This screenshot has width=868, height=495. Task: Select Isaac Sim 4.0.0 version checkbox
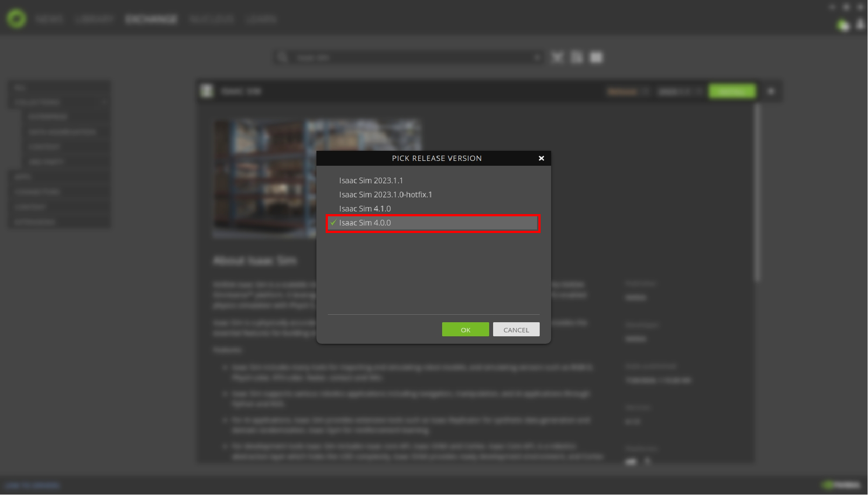pos(333,223)
